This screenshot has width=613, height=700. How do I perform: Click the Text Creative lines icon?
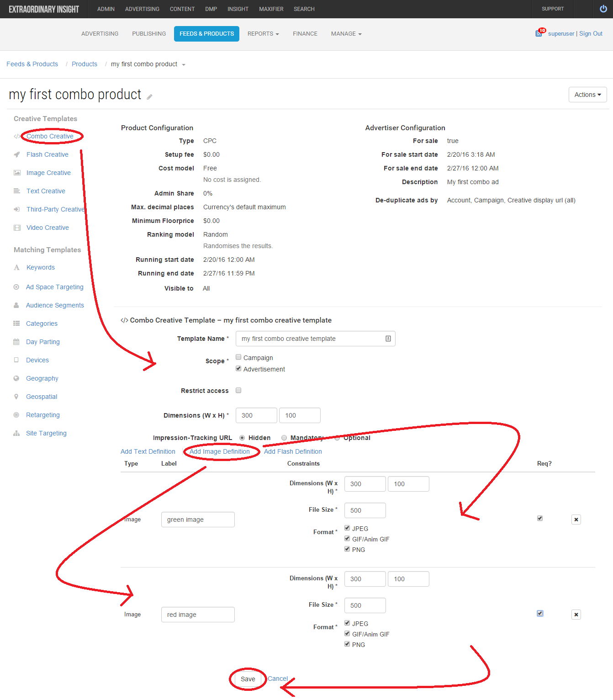(x=17, y=191)
